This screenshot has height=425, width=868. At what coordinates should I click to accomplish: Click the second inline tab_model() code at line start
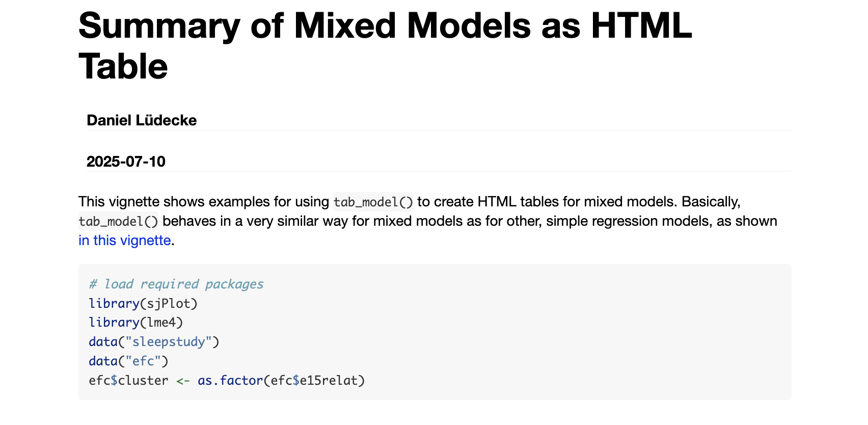(118, 222)
